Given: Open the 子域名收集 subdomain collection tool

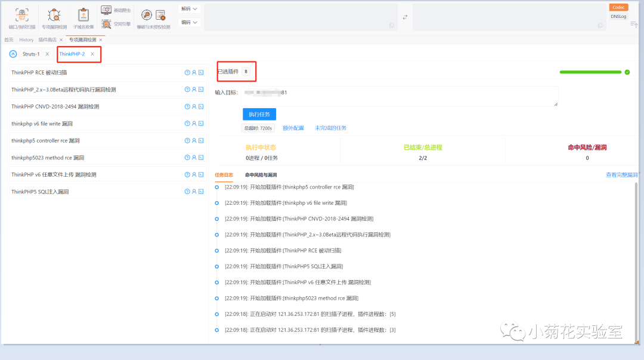Looking at the screenshot, I should coord(83,18).
